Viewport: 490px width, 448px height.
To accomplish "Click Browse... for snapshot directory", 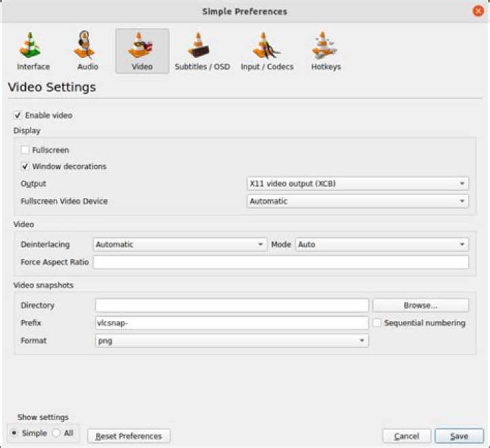I will click(x=421, y=305).
